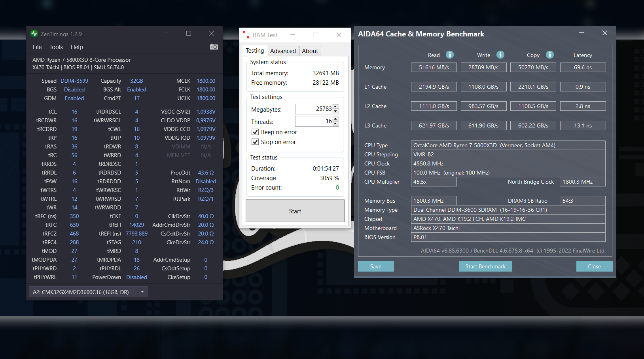Switch to the Advanced tab in RAM Test
The width and height of the screenshot is (644, 359).
point(283,51)
